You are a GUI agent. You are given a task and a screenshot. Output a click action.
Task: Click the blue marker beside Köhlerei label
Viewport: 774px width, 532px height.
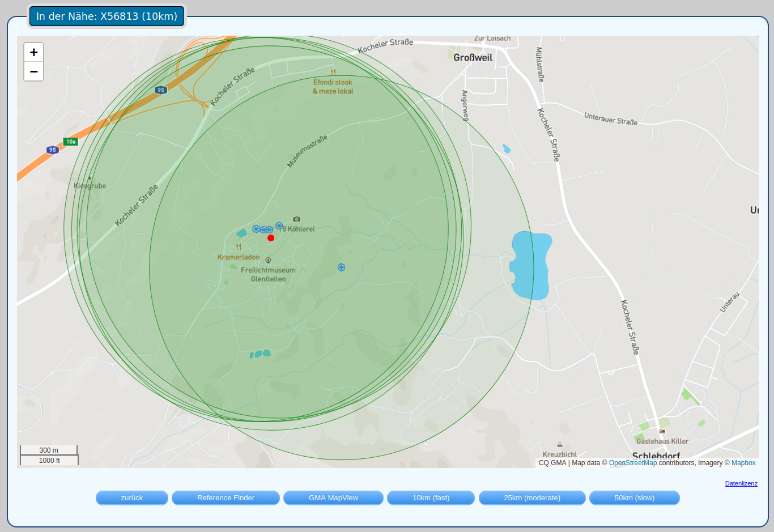(x=279, y=225)
